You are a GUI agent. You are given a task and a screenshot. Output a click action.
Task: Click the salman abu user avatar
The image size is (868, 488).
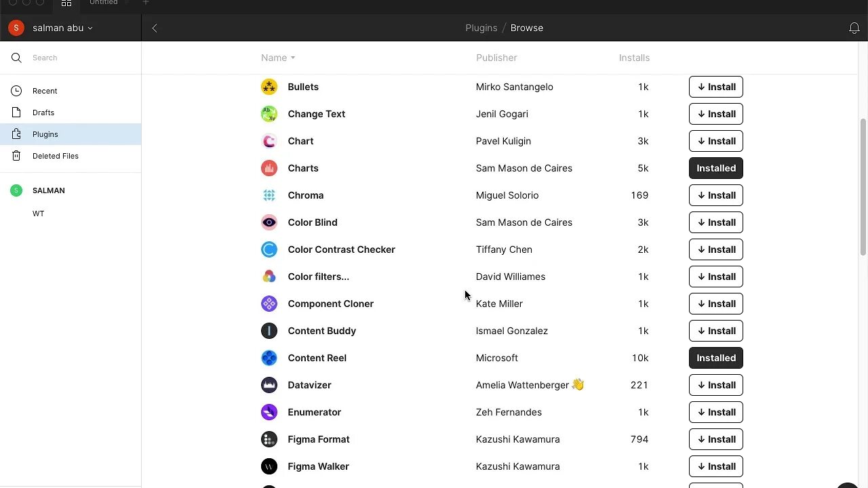tap(16, 28)
